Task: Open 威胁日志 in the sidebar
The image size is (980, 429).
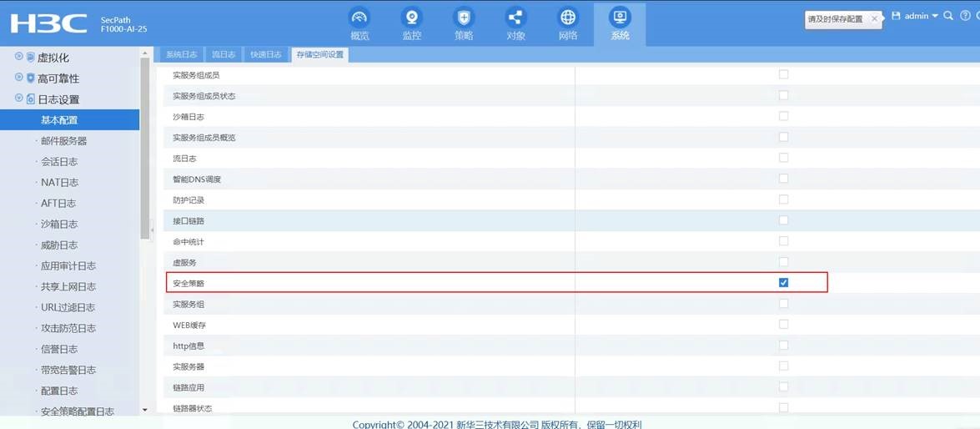Action: (x=59, y=245)
